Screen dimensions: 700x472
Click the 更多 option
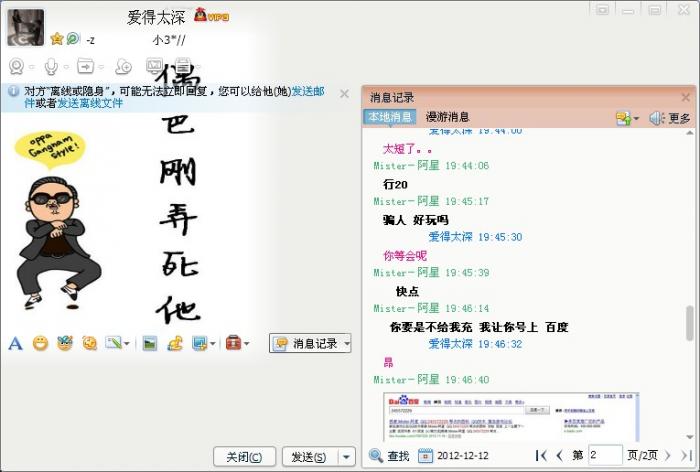[x=679, y=118]
